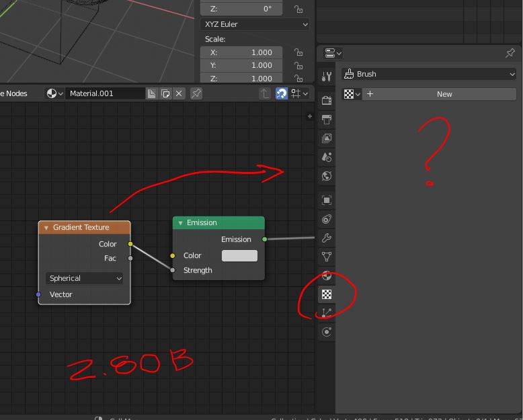Click the rotation Z value field
This screenshot has width=523, height=420.
coord(241,9)
